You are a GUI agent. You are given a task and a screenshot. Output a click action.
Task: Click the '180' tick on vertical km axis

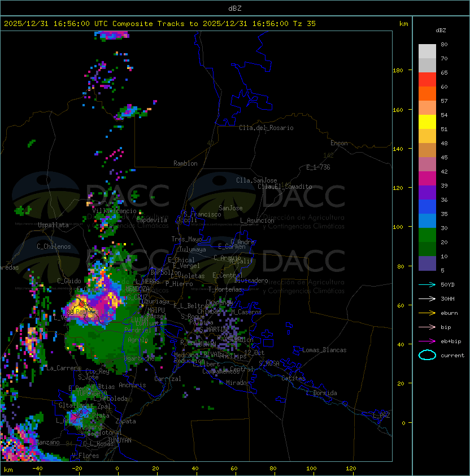point(398,70)
